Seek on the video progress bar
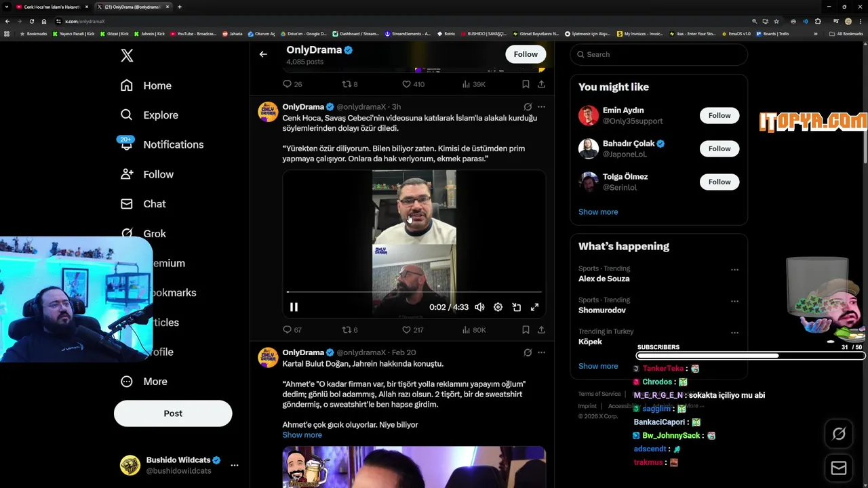The height and width of the screenshot is (488, 868). (x=414, y=292)
